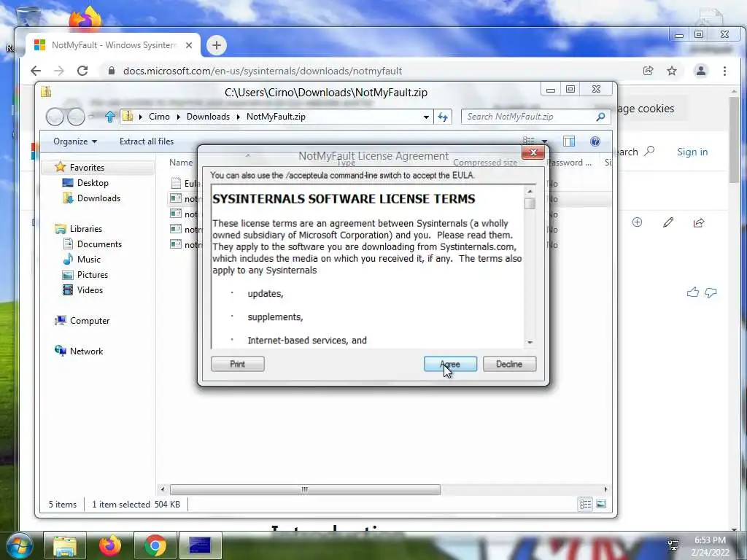Open the blue screen taskbar app
This screenshot has height=560, width=747.
[x=200, y=545]
